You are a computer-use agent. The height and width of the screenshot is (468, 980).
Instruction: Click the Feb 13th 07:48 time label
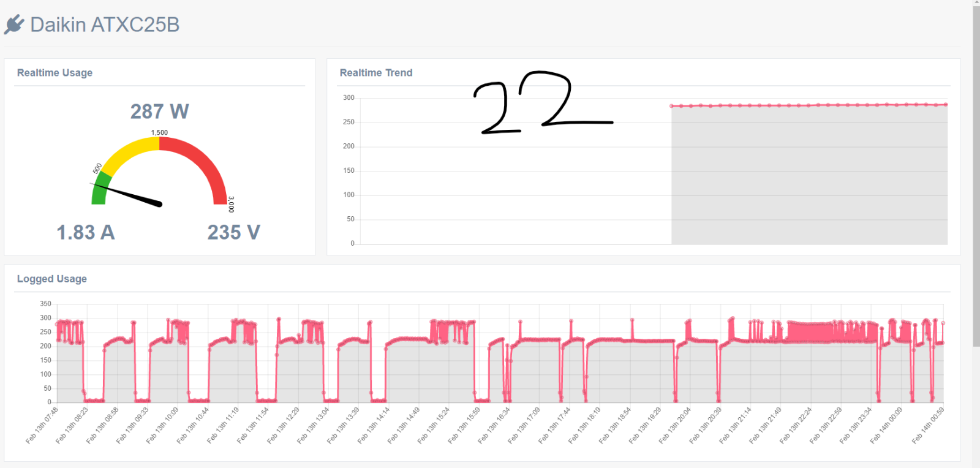[42, 425]
